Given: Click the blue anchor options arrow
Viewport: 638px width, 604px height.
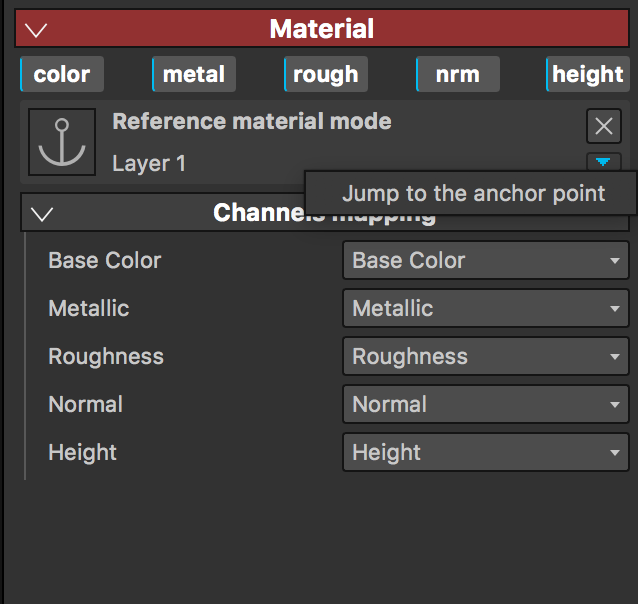Looking at the screenshot, I should (603, 161).
